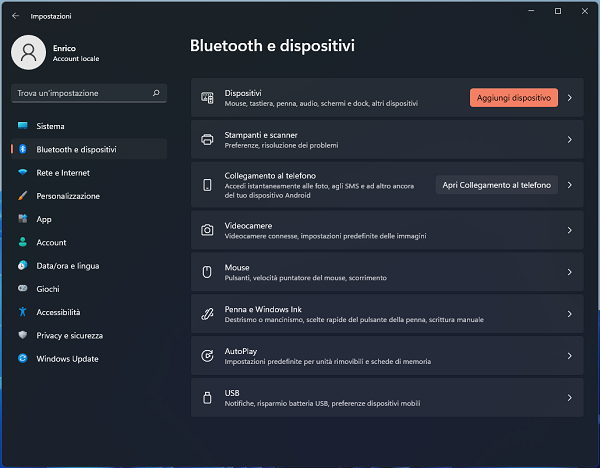Expand Collegamento al telefono chevron
Viewport: 600px width, 468px height.
click(569, 185)
